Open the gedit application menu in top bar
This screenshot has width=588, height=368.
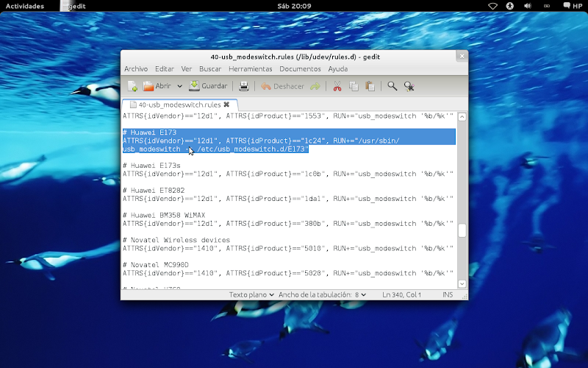click(x=73, y=6)
